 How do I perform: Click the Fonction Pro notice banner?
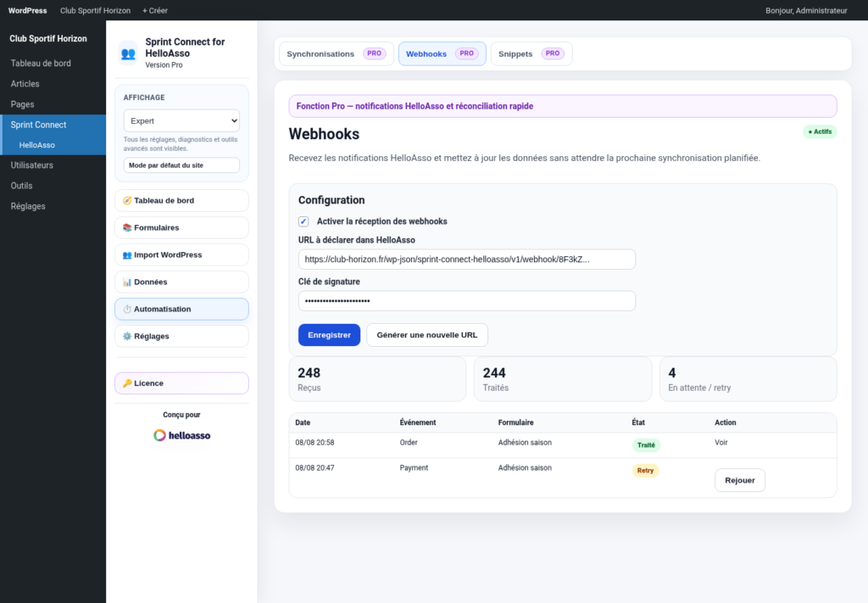563,106
